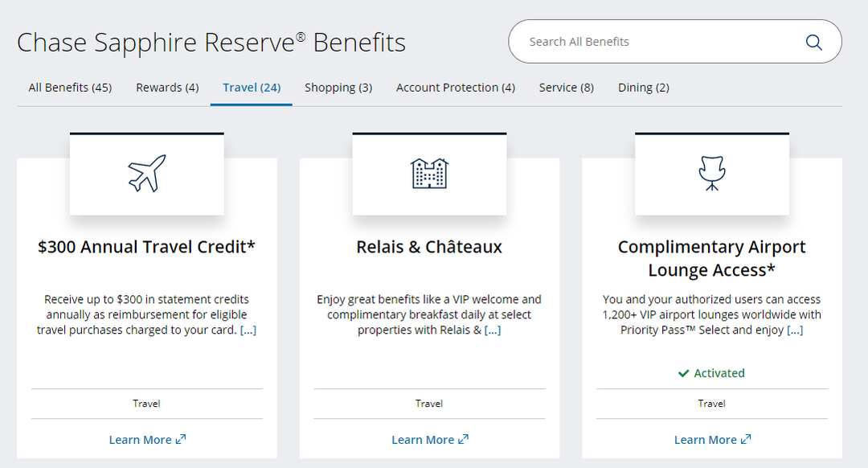This screenshot has width=868, height=468.
Task: Switch to the Shopping tab
Action: point(338,87)
